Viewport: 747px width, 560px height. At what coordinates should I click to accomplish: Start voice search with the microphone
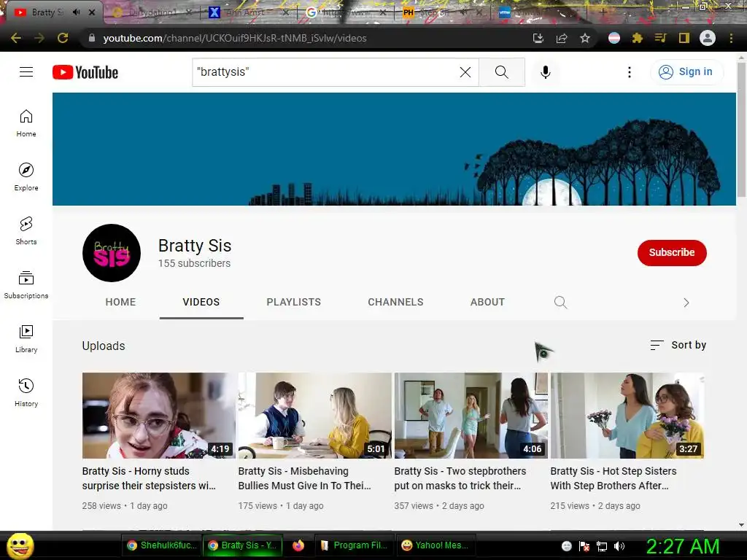[x=546, y=72]
